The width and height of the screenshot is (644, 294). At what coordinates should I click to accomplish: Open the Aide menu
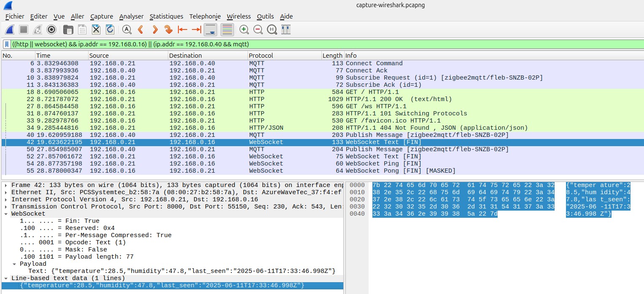286,16
